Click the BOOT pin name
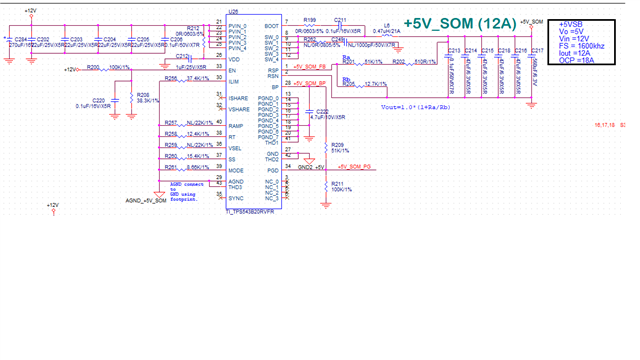The height and width of the screenshot is (360, 640). pos(271,26)
